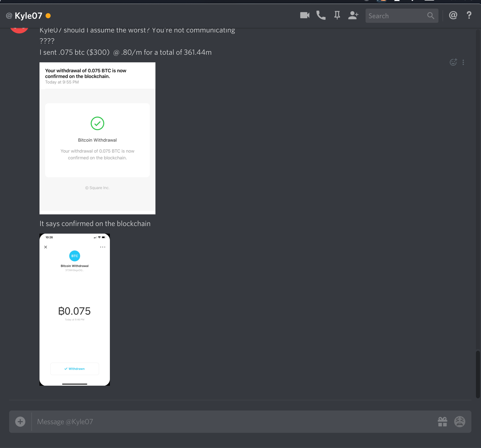The image size is (481, 448).
Task: Open the mentions inbox
Action: click(453, 15)
